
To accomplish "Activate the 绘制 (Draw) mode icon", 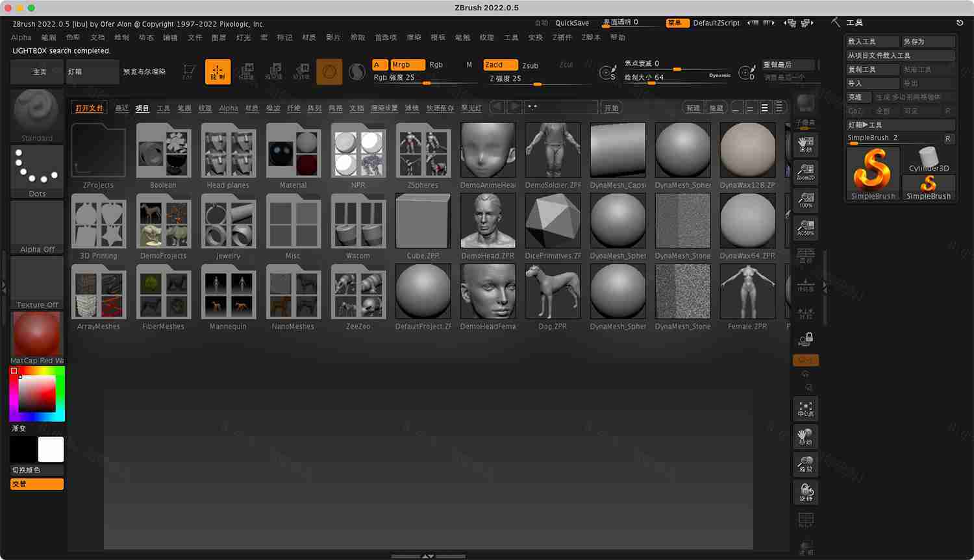I will click(x=218, y=71).
